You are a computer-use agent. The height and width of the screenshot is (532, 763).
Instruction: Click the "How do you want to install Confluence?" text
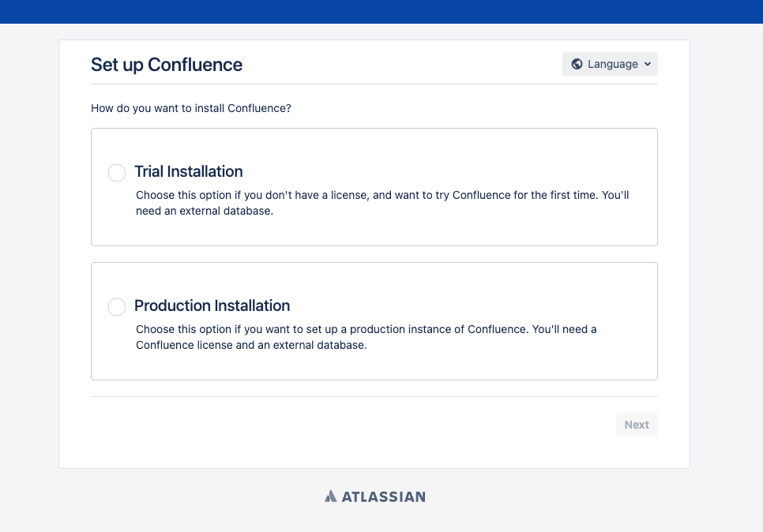tap(191, 108)
